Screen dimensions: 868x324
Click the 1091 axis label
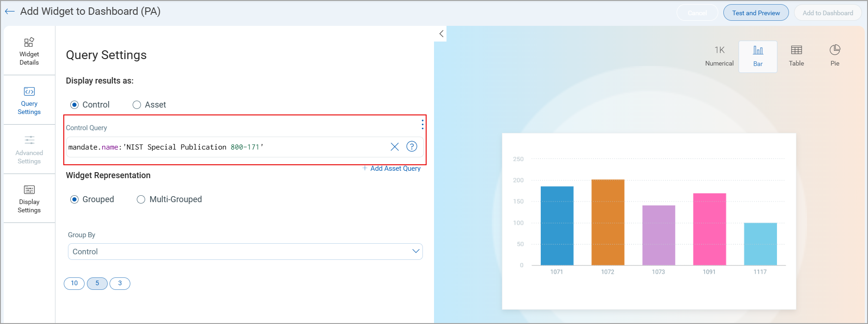[x=709, y=272]
